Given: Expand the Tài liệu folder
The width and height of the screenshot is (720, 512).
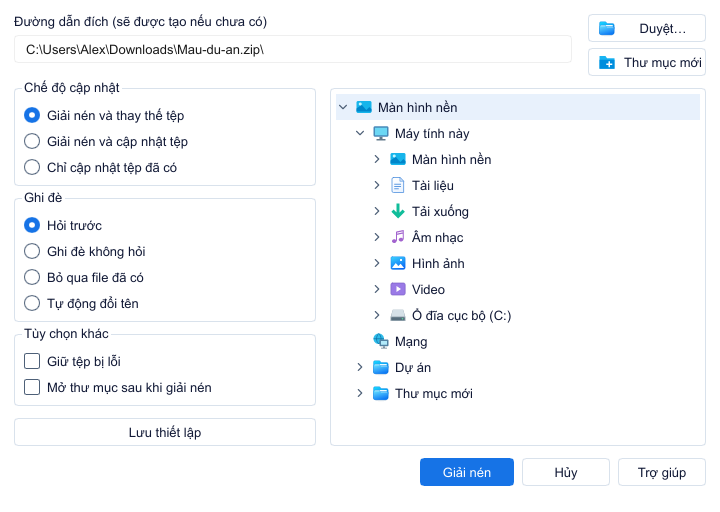Looking at the screenshot, I should point(377,186).
